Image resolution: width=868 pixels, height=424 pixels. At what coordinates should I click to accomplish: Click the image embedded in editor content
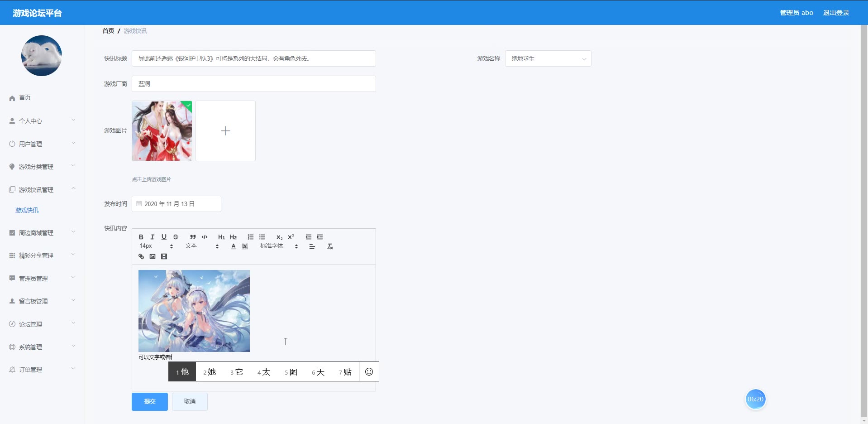[x=194, y=311]
